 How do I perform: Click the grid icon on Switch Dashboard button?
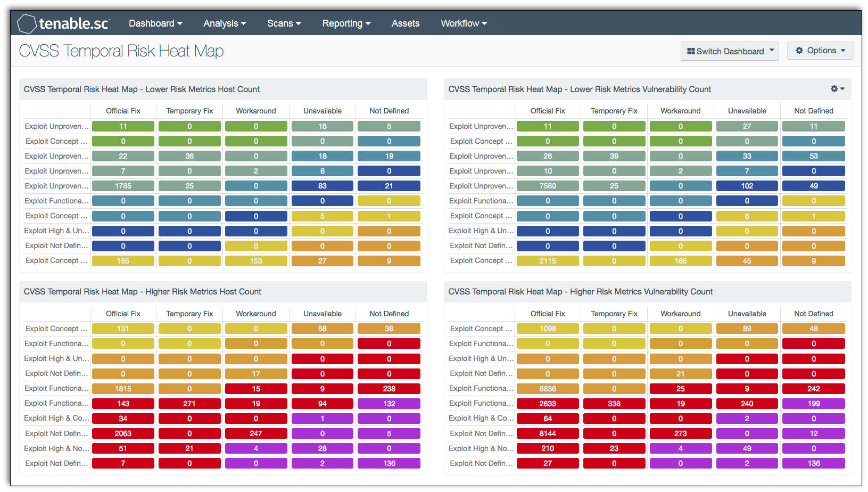point(691,51)
